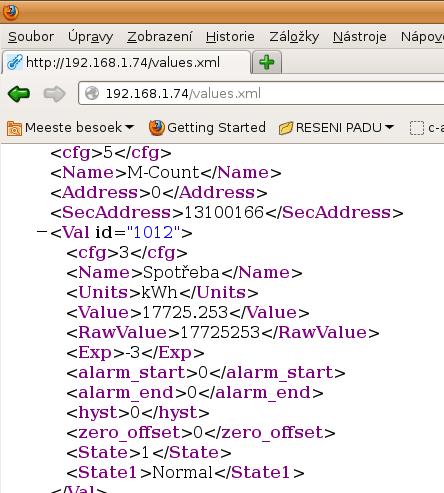Viewport: 444px width, 493px height.
Task: Open the Záložky menu
Action: (294, 37)
